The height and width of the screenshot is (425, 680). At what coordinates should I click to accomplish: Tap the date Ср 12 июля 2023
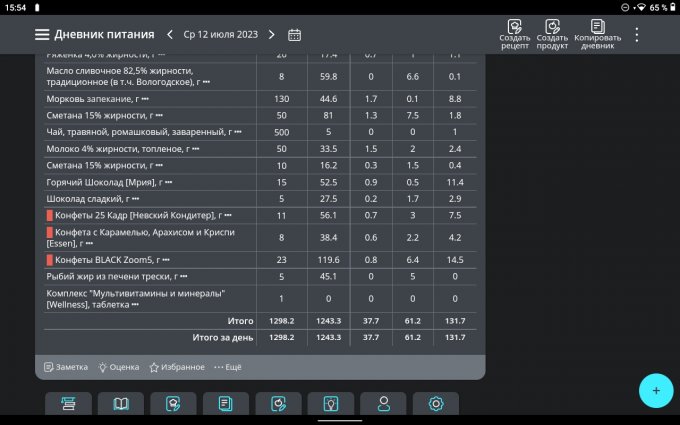(220, 34)
